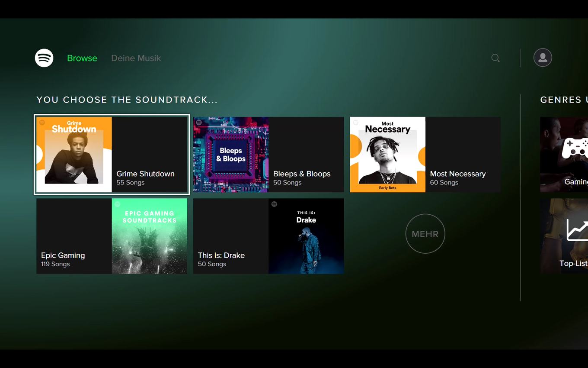This screenshot has height=368, width=588.
Task: Click the round MEHR button
Action: pos(425,234)
